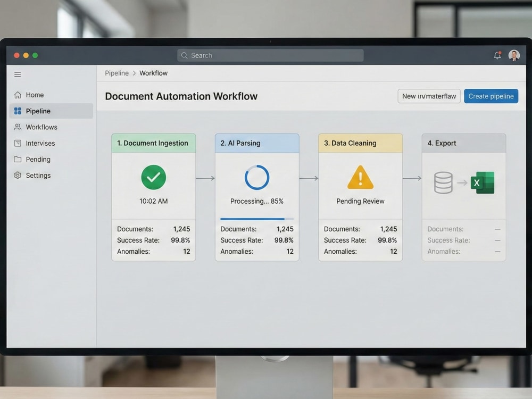
Task: Open Settings in sidebar
Action: pos(51,176)
